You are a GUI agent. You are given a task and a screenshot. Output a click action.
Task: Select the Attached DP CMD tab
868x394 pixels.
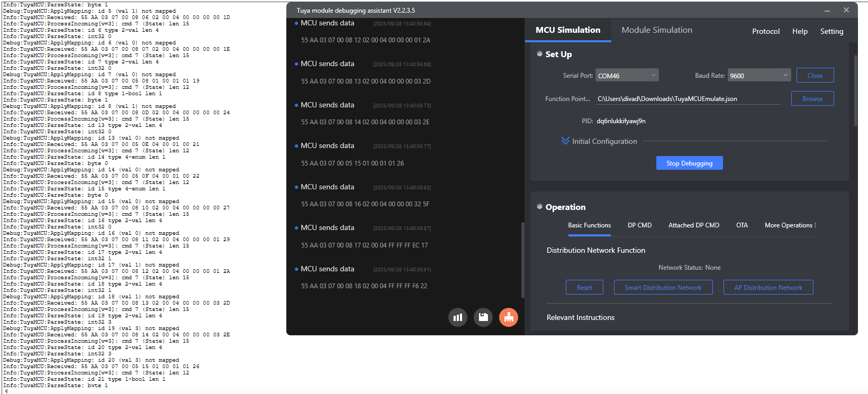pyautogui.click(x=694, y=225)
